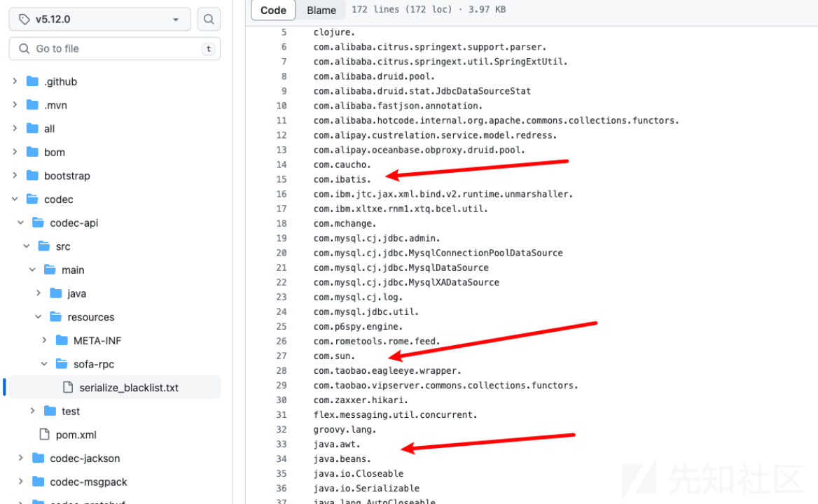The image size is (818, 504).
Task: Click the sofa-rpc folder icon
Action: (62, 364)
